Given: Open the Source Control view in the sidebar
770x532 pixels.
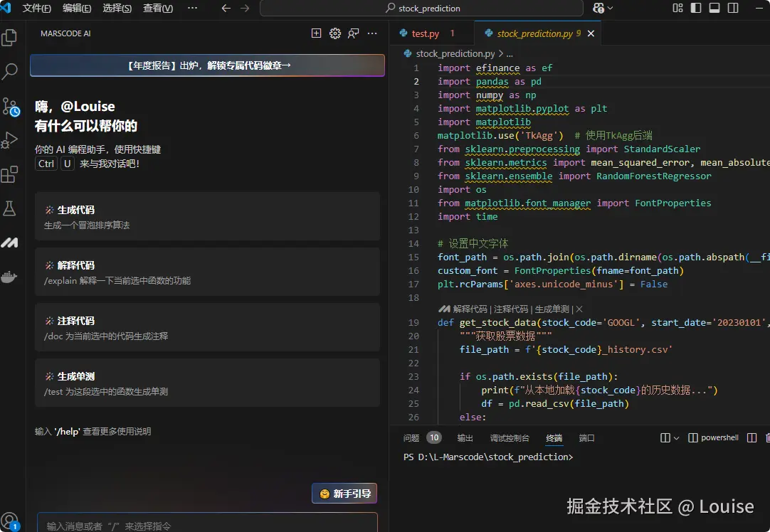Looking at the screenshot, I should pos(11,107).
